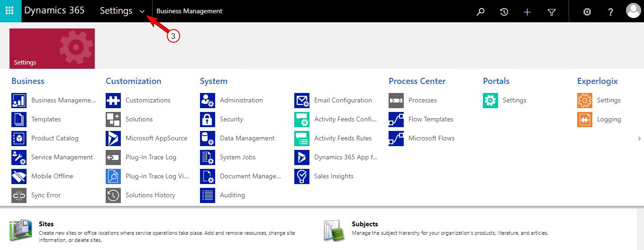
Task: Click the Sales Insights text label
Action: (334, 176)
